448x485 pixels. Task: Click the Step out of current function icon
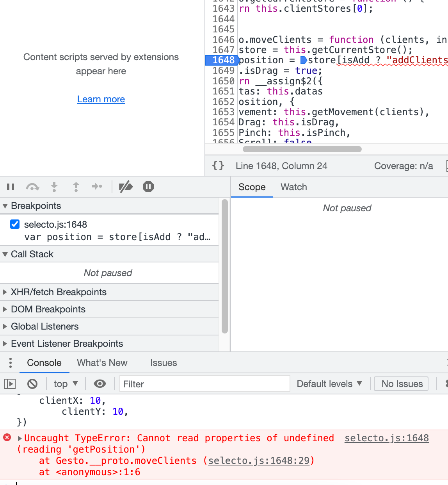76,187
